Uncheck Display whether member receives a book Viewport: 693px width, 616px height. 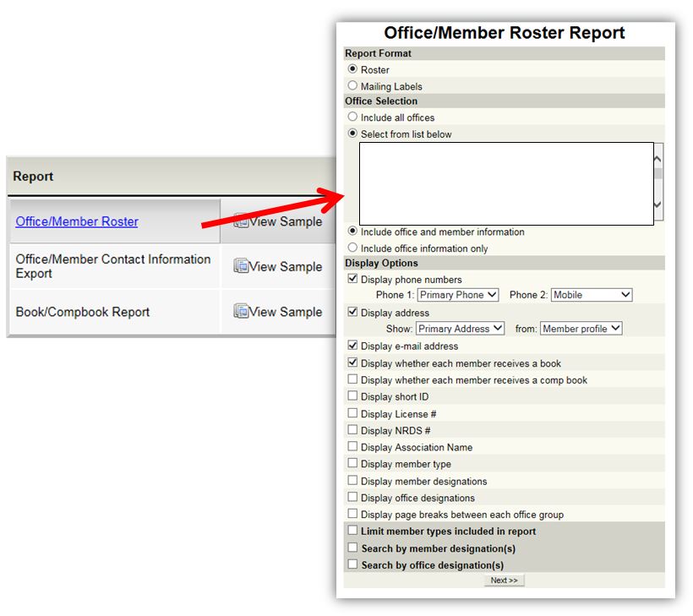(x=352, y=363)
